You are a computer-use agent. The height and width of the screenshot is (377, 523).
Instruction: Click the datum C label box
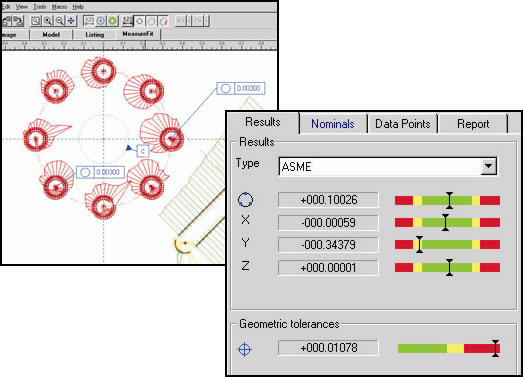[x=143, y=151]
